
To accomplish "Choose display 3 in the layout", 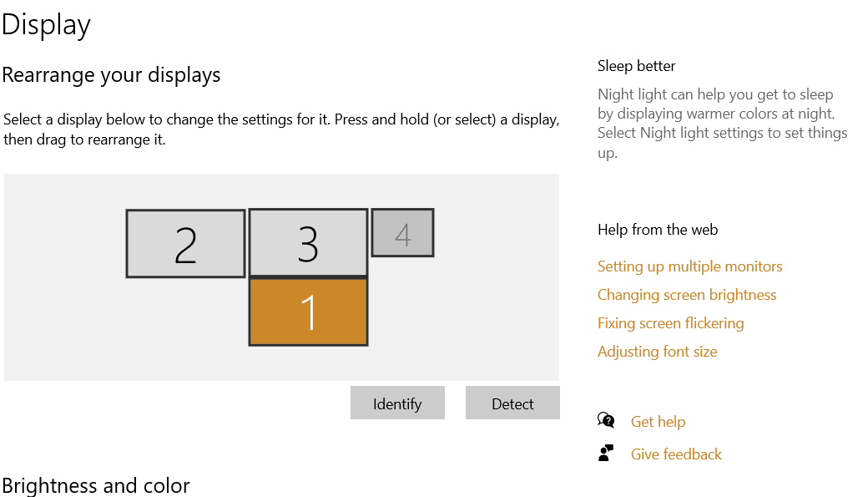I will (x=308, y=242).
